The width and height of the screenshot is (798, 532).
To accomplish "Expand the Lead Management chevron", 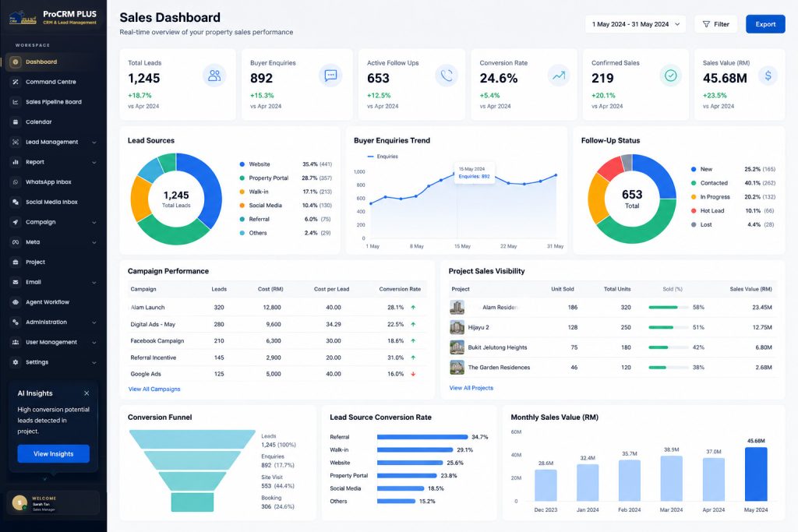I will [x=94, y=143].
